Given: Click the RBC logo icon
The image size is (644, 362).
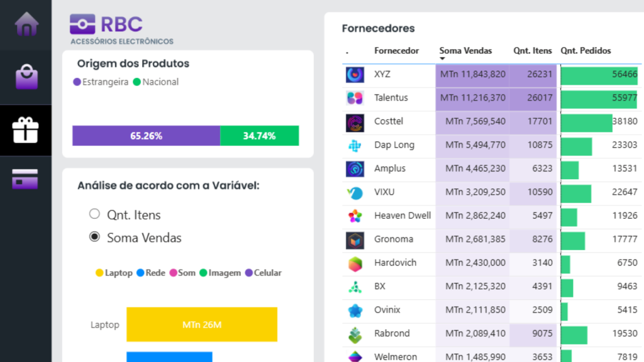Looking at the screenshot, I should (x=82, y=25).
